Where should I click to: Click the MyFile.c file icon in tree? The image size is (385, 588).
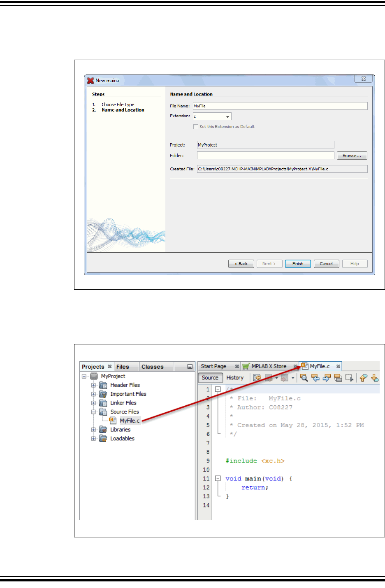pos(113,421)
